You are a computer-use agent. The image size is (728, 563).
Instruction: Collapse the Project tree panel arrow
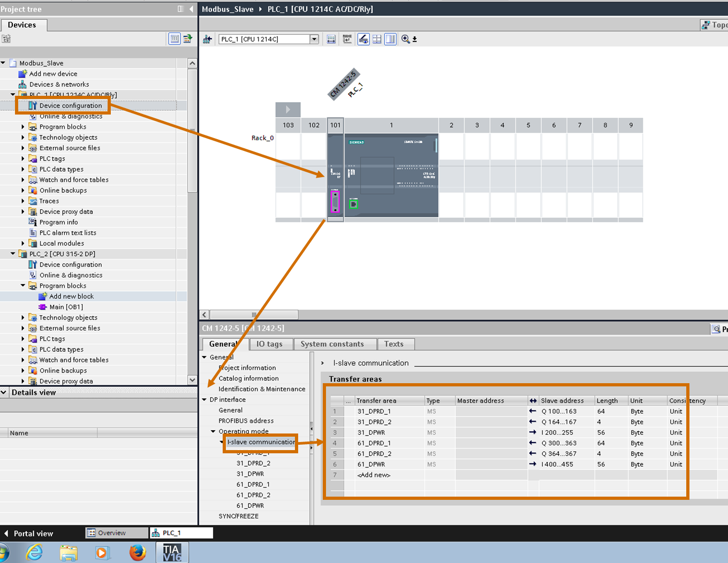click(x=192, y=9)
